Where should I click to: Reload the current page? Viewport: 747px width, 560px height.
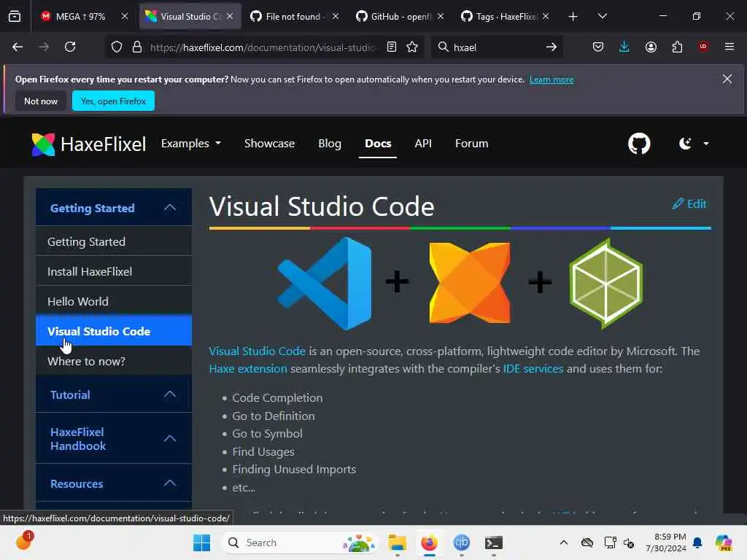click(70, 47)
